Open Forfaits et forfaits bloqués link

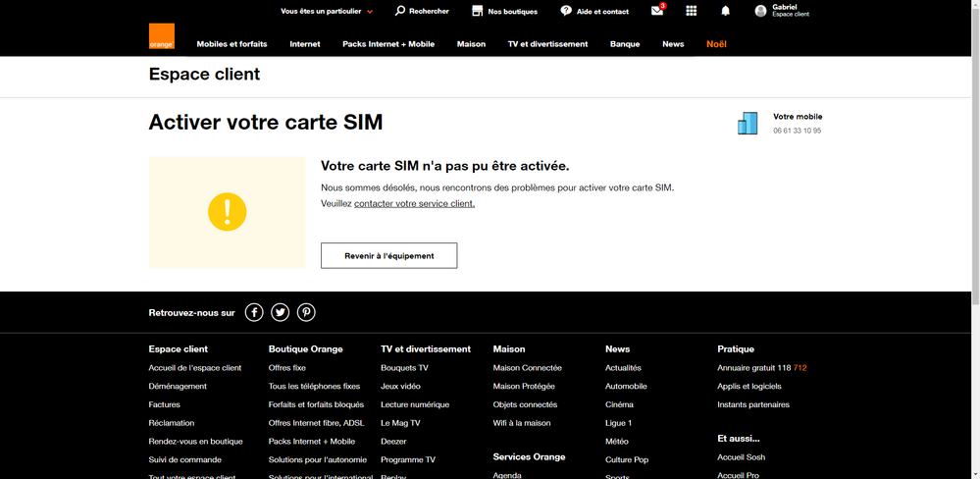coord(316,404)
